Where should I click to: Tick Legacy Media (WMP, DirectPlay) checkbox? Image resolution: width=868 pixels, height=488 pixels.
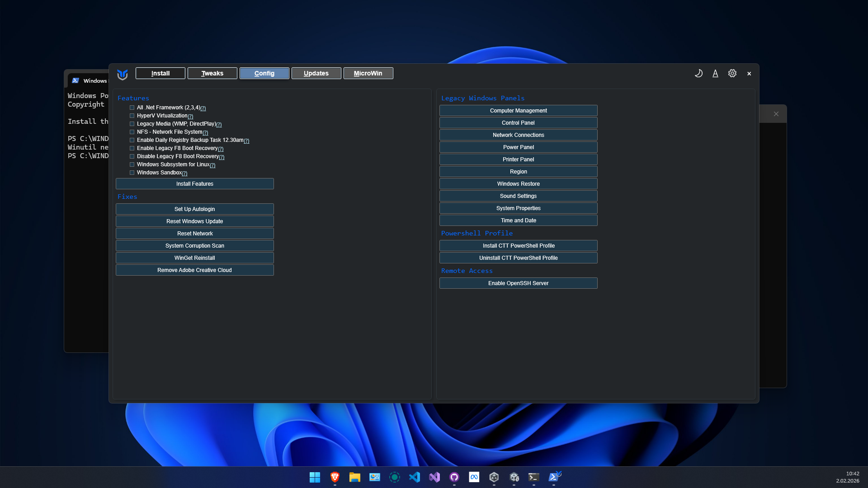132,124
